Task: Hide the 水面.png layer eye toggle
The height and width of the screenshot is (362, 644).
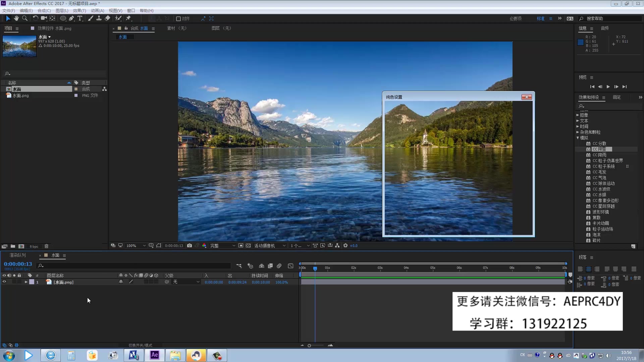Action: (x=4, y=282)
